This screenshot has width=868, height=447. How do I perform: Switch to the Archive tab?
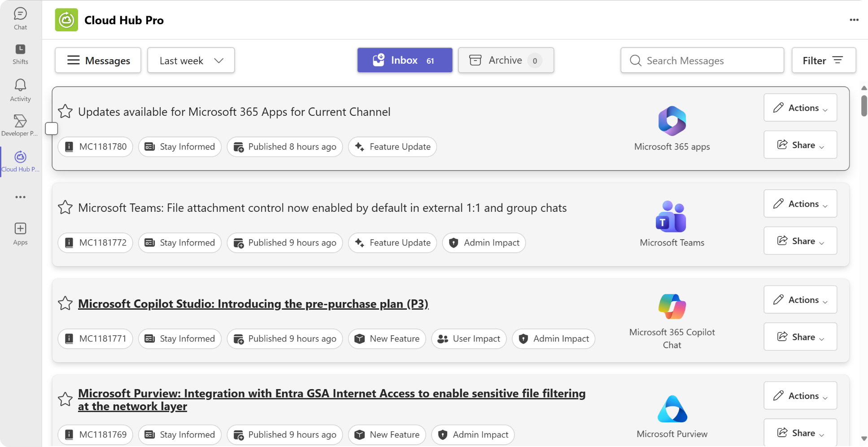[x=506, y=60]
